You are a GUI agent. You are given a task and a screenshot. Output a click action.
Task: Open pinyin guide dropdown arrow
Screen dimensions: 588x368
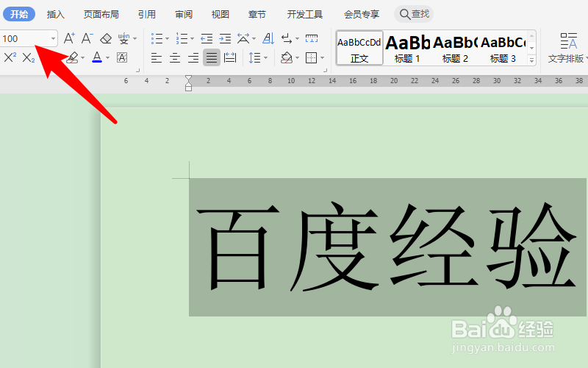tap(135, 39)
